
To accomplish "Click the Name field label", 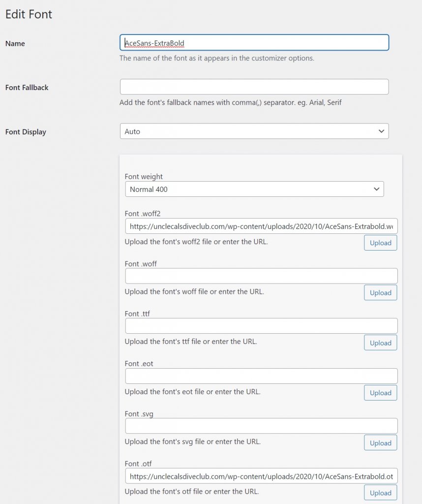I will click(x=15, y=43).
